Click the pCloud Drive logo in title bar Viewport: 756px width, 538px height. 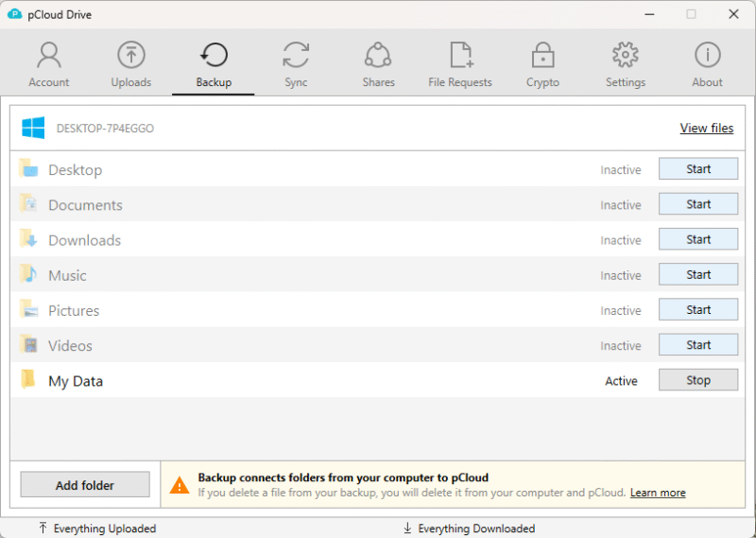coord(15,14)
